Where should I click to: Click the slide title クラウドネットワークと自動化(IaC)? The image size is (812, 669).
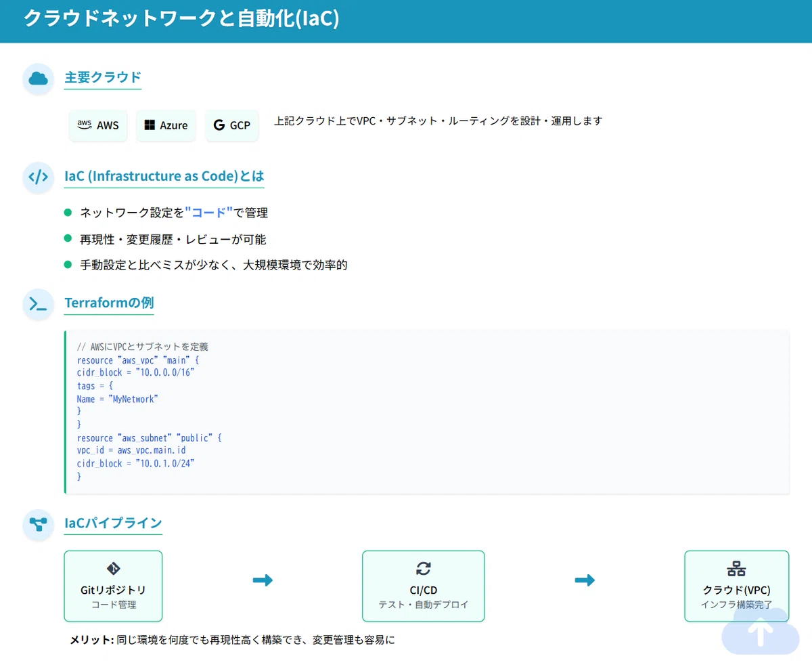(x=181, y=19)
